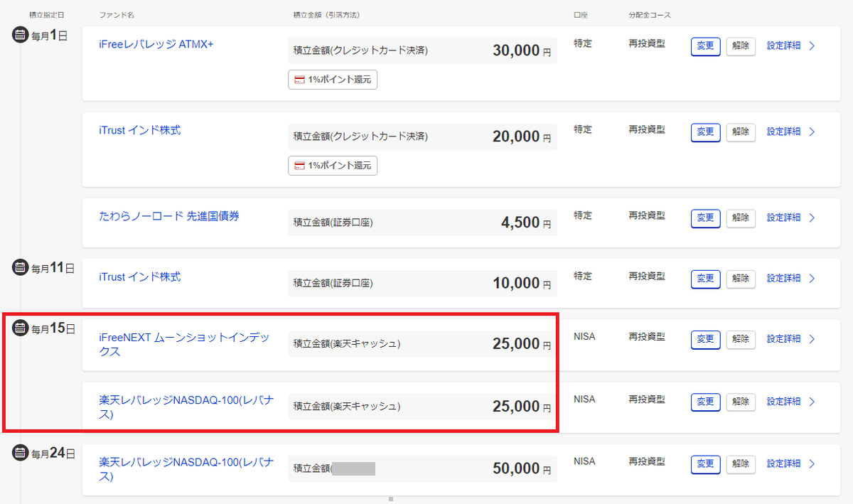Viewport: 853px width, 504px height.
Task: Open the chevron next to 設定詳細 for iFreeレバレッジ ATMX+
Action: (x=812, y=46)
